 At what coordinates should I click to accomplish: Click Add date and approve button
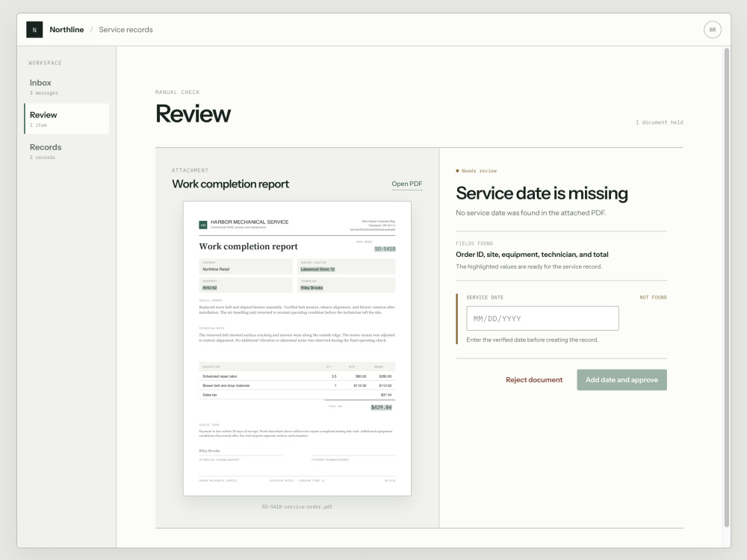click(622, 380)
